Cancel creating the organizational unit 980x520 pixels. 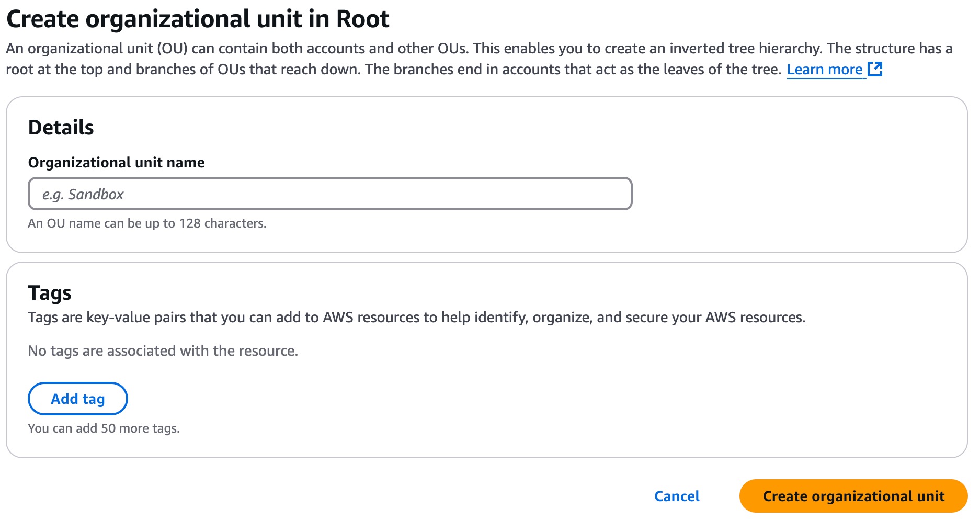[677, 496]
